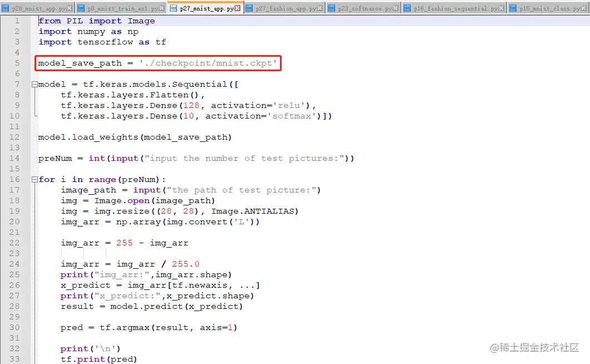Image resolution: width=590 pixels, height=364 pixels.
Task: Close the p28_mnist_app.py tab
Action: (70, 8)
